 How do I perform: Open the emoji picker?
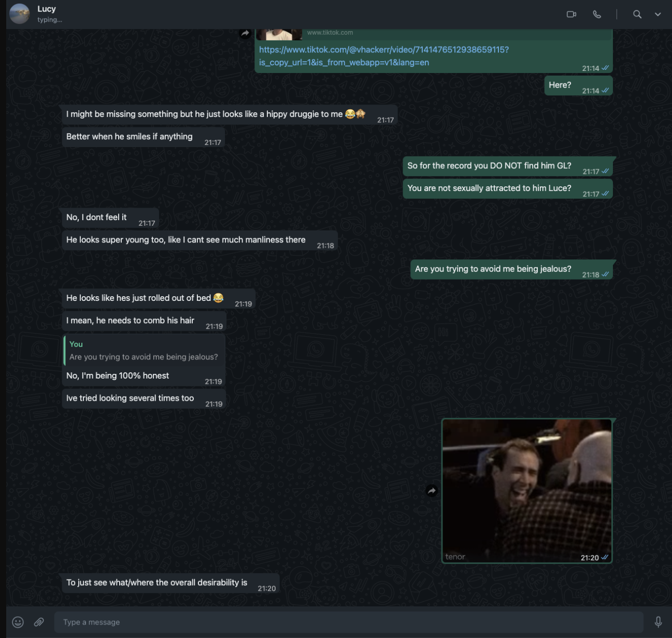(x=18, y=622)
